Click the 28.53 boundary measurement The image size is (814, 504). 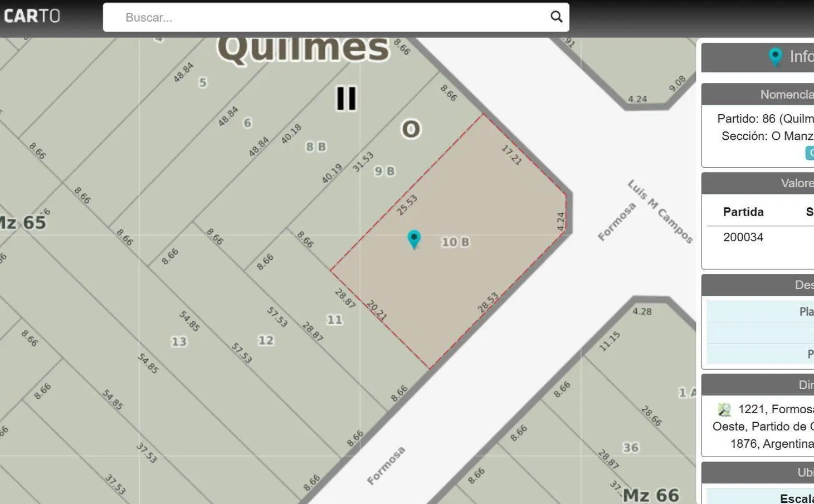pos(488,303)
